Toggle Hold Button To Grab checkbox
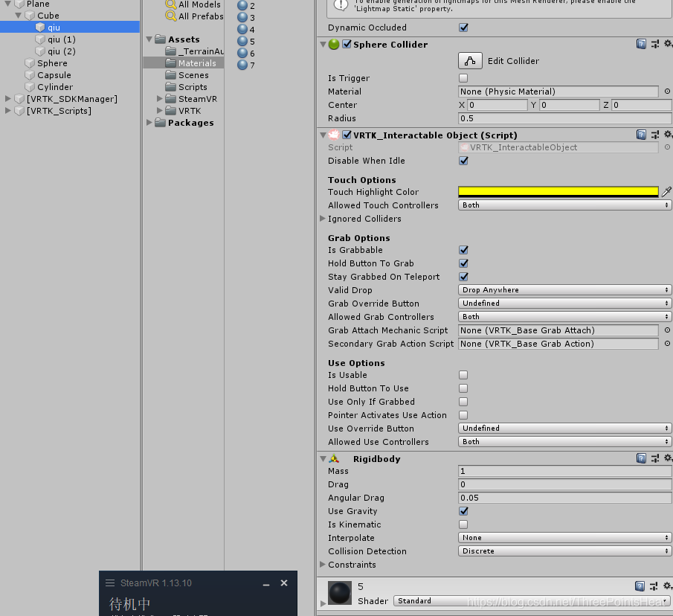The height and width of the screenshot is (616, 673). [463, 263]
